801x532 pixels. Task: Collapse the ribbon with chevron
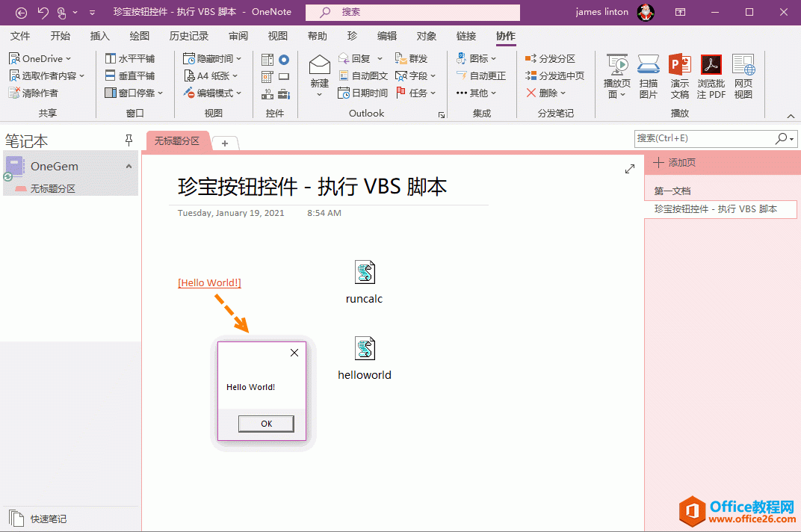point(791,116)
